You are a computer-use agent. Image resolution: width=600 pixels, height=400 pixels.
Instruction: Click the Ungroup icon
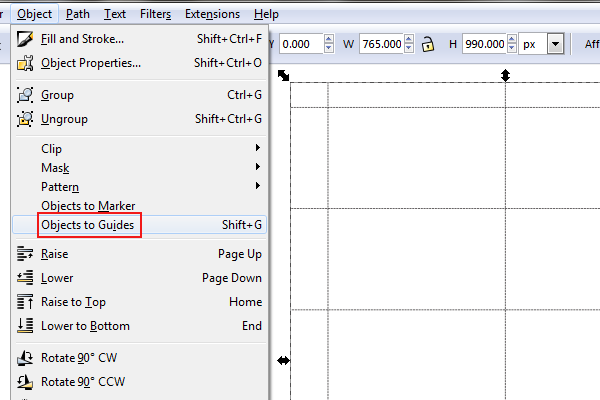[25, 119]
